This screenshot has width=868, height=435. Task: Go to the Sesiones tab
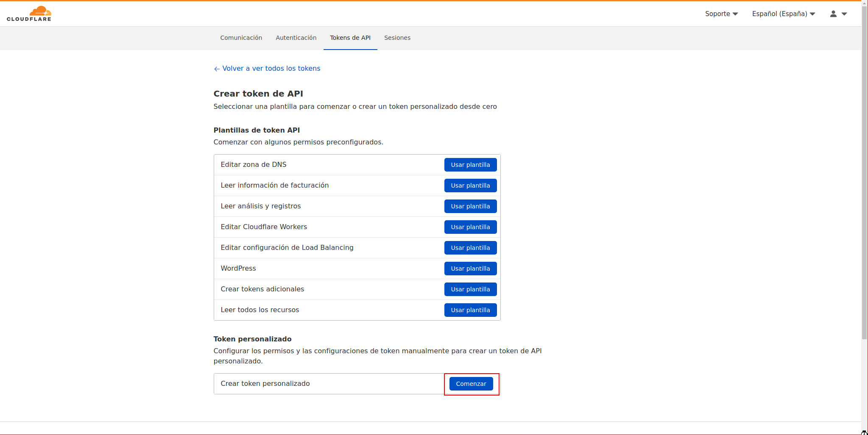pyautogui.click(x=397, y=38)
